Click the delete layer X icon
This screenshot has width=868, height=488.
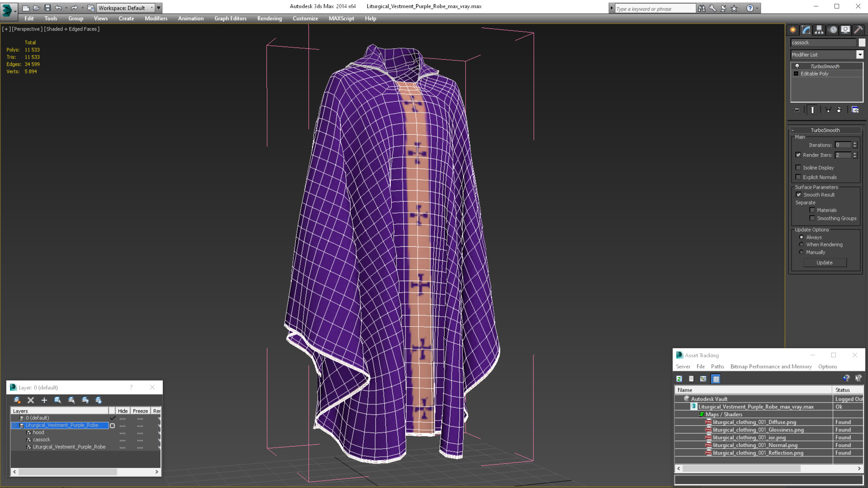click(31, 400)
